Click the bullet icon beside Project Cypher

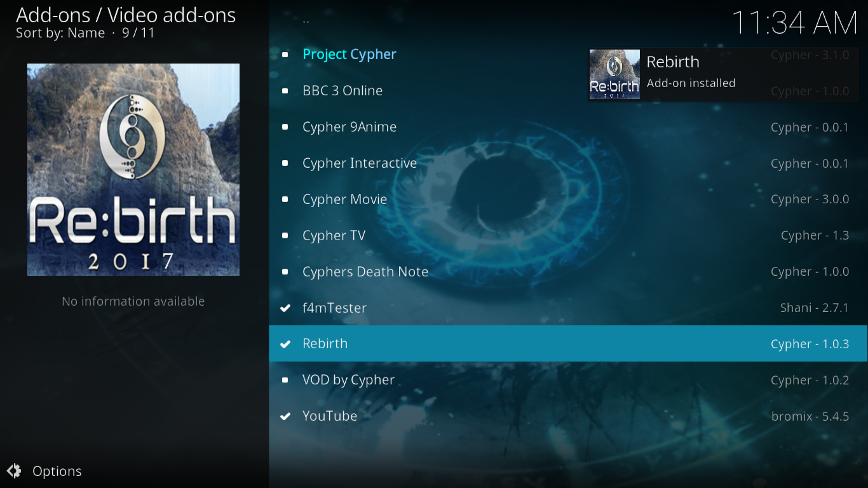tap(285, 55)
